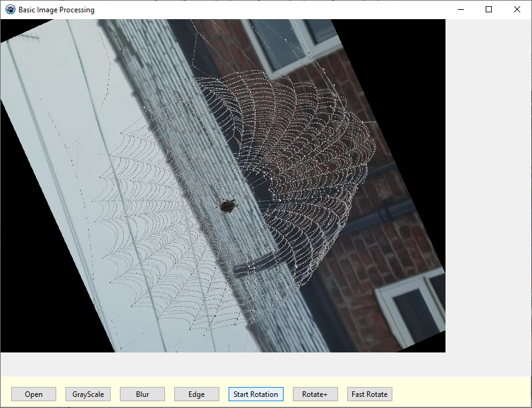Apply the GrayScale filter

coord(88,394)
